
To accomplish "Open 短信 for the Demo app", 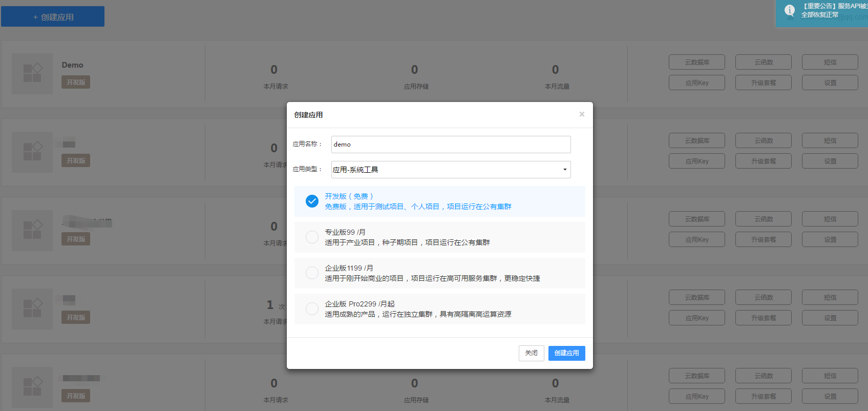I will 830,62.
